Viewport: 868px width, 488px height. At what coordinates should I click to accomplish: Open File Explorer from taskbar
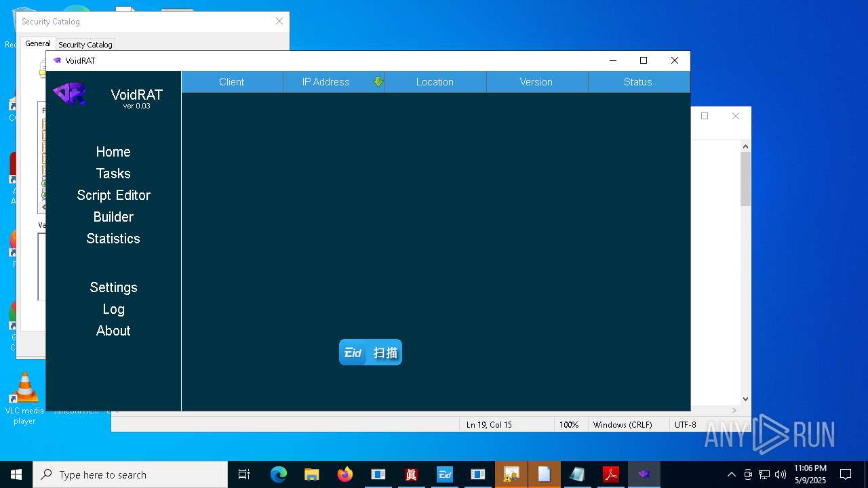(x=312, y=474)
